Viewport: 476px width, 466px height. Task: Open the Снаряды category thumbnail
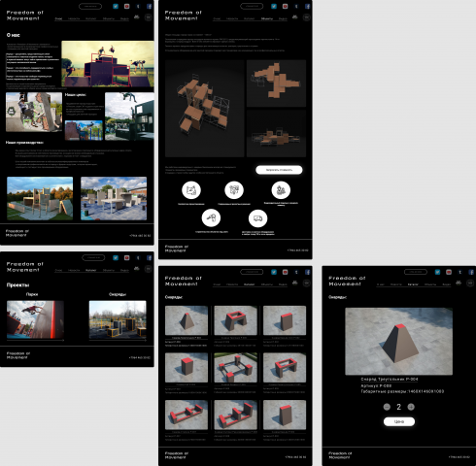click(x=118, y=319)
